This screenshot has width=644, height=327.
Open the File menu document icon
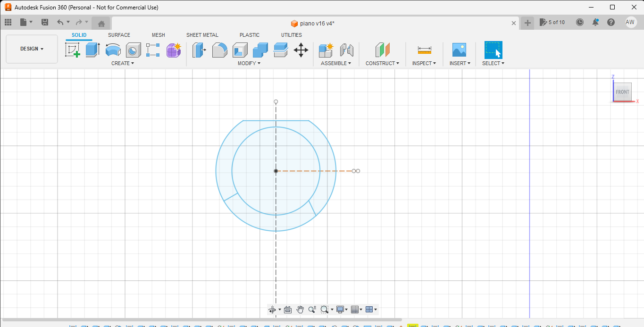(x=24, y=22)
